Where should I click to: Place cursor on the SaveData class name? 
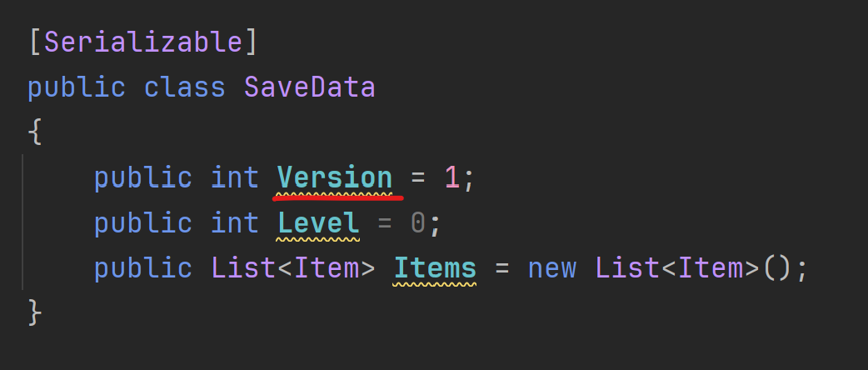(x=309, y=87)
